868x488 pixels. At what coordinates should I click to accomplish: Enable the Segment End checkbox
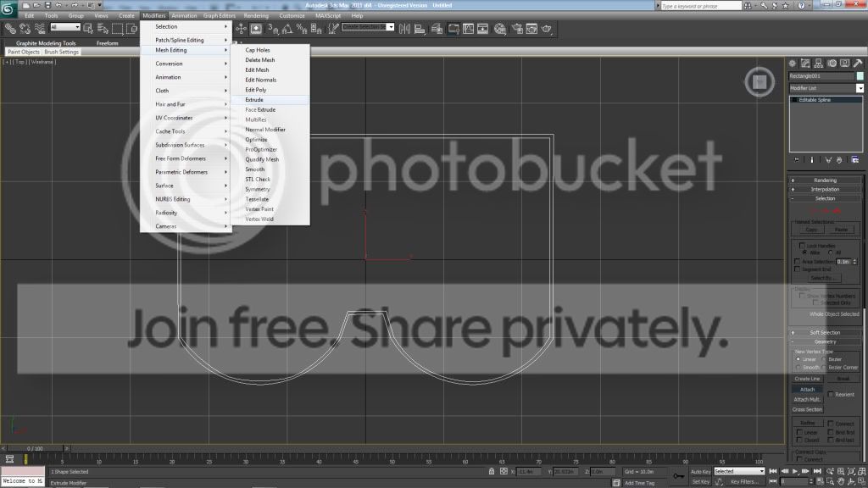click(797, 269)
